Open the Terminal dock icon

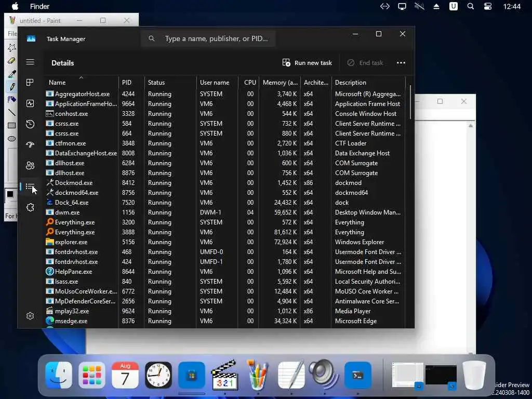(357, 375)
